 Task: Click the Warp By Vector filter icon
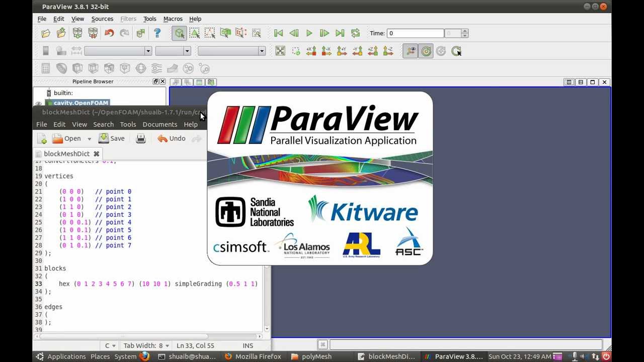click(x=172, y=68)
